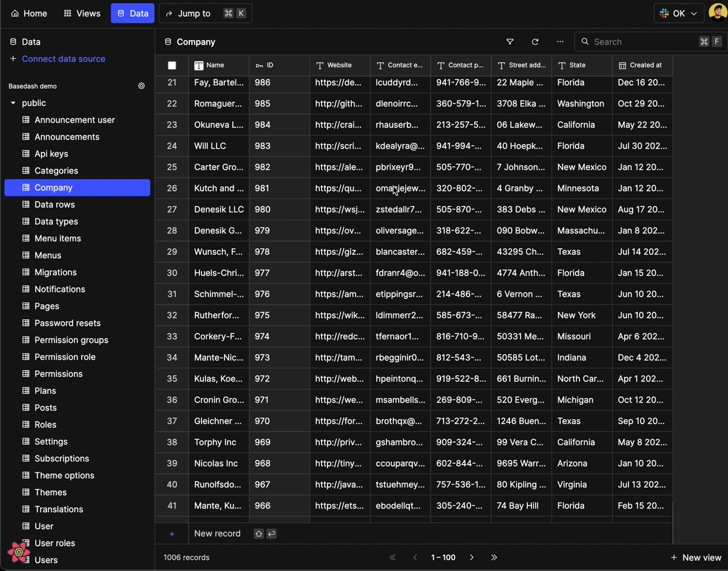Open Views from the top navigation
The width and height of the screenshot is (728, 571).
click(81, 13)
